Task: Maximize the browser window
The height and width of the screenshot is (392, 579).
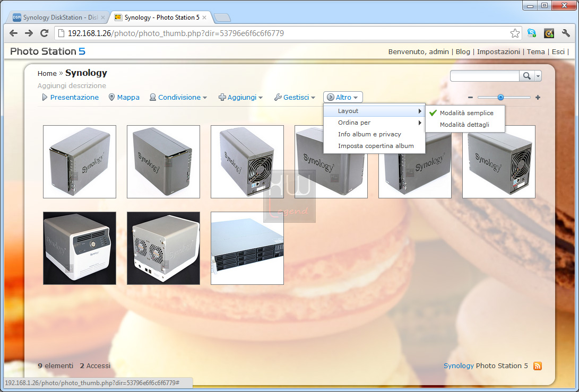Action: click(545, 5)
